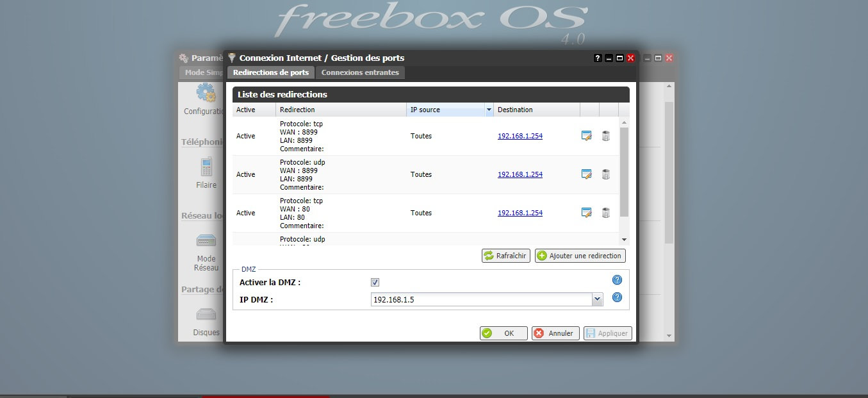Open destination link of udp 8899 row
Image resolution: width=868 pixels, height=398 pixels.
(x=520, y=174)
